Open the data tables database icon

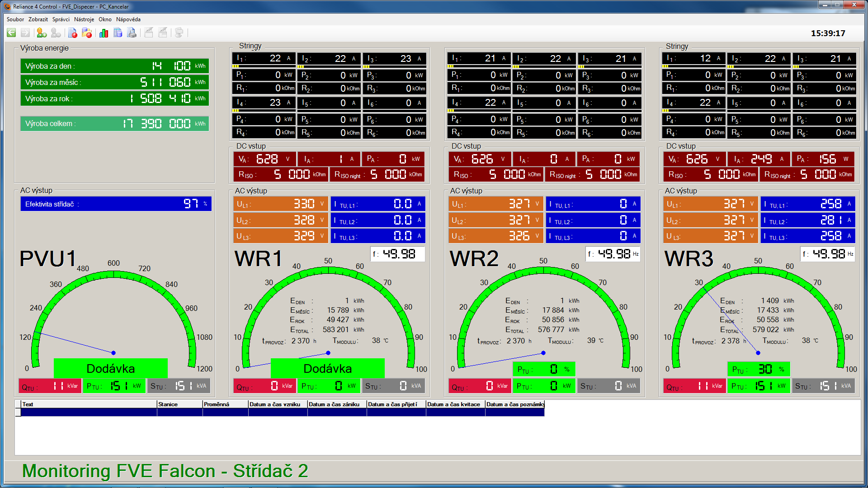118,33
